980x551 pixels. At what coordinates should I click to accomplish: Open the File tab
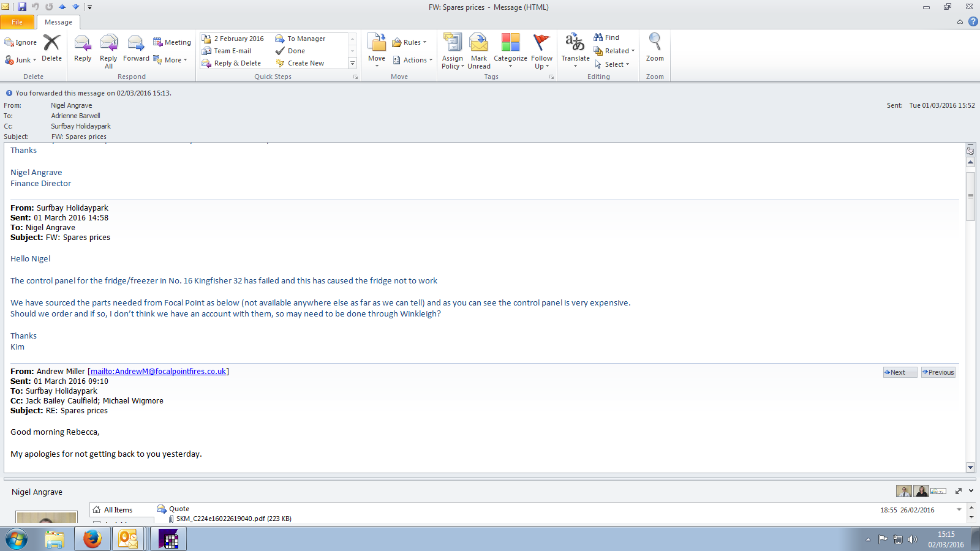point(17,22)
